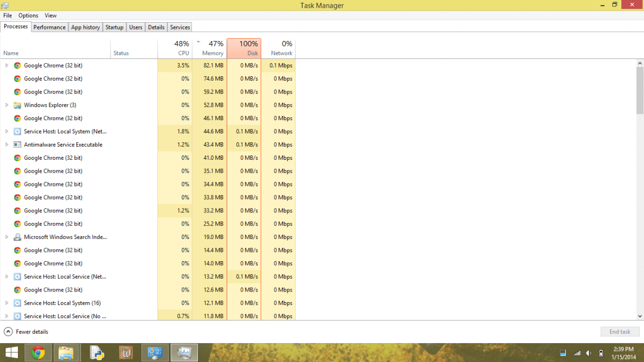Click the Chrome icon in the 35.1 MB row
The width and height of the screenshot is (644, 362).
click(x=17, y=171)
